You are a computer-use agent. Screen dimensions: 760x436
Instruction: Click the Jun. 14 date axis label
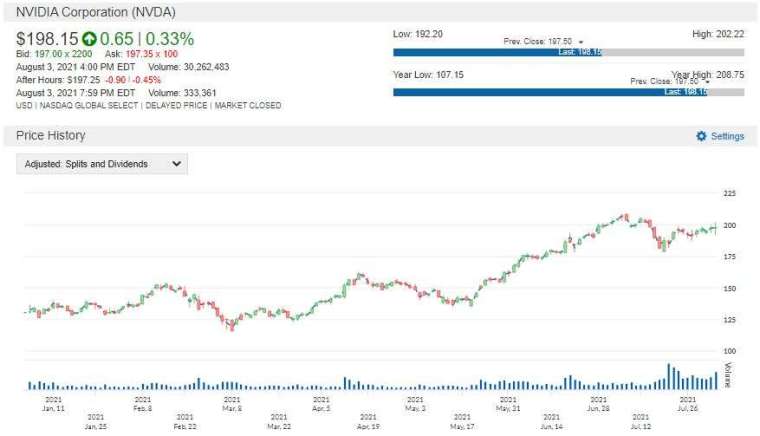tap(551, 422)
